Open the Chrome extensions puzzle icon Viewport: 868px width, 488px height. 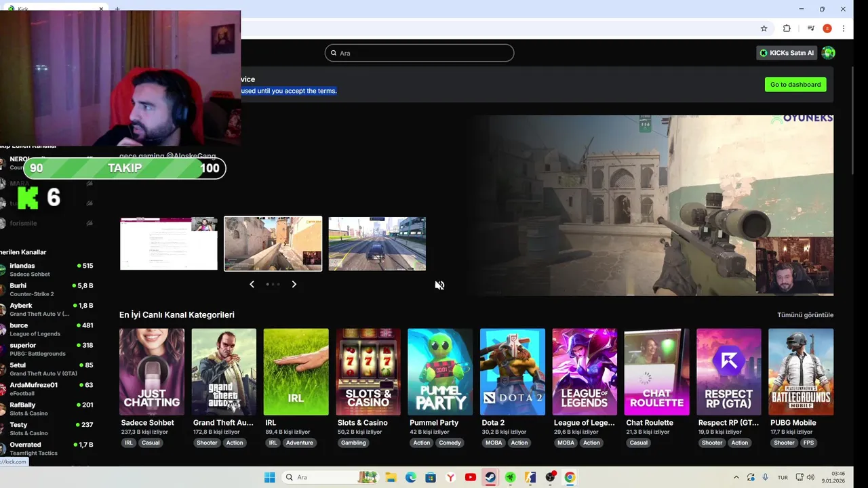tap(787, 28)
